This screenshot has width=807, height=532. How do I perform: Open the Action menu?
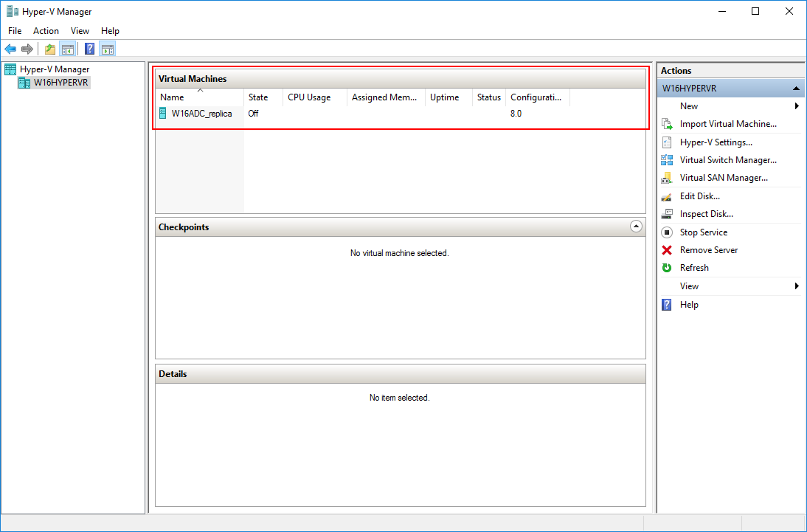(x=46, y=31)
